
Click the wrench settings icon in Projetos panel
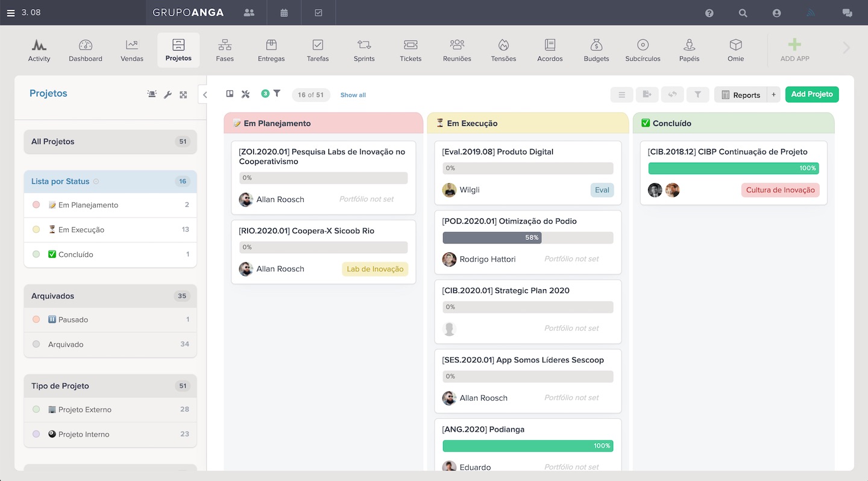pyautogui.click(x=168, y=95)
